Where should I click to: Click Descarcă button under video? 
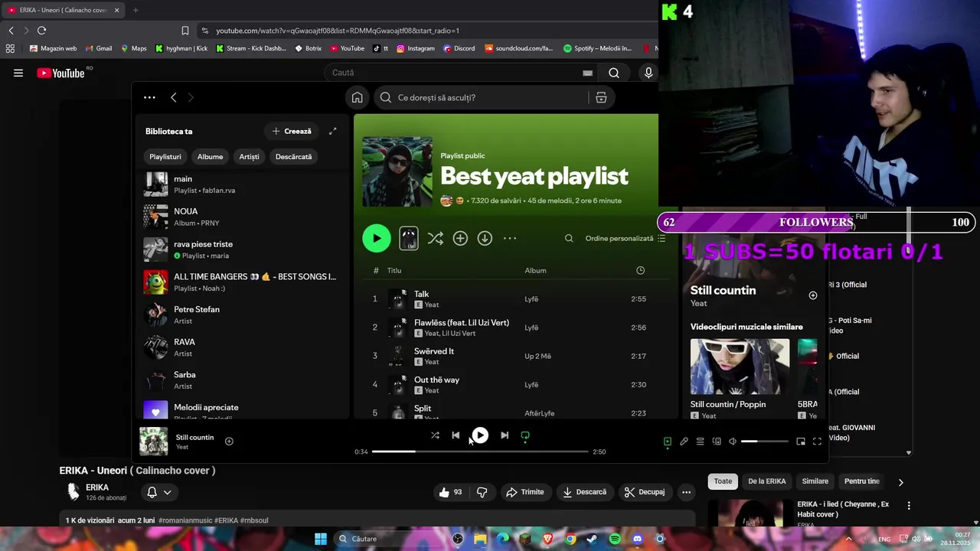585,492
